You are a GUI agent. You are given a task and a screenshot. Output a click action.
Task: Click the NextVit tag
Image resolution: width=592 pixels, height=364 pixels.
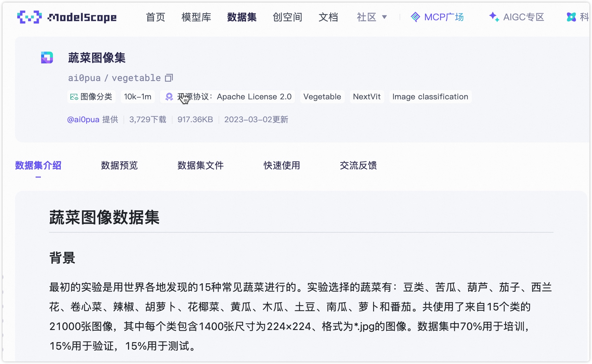(367, 97)
